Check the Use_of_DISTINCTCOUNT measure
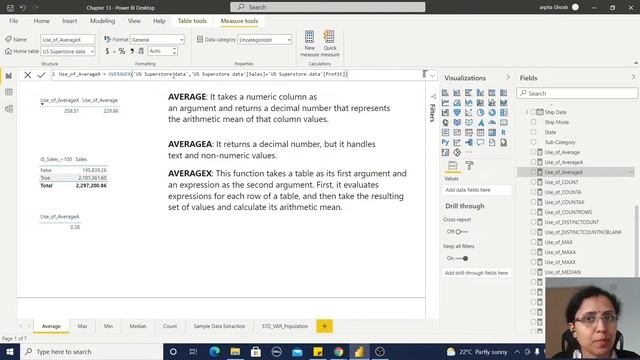 click(x=533, y=222)
